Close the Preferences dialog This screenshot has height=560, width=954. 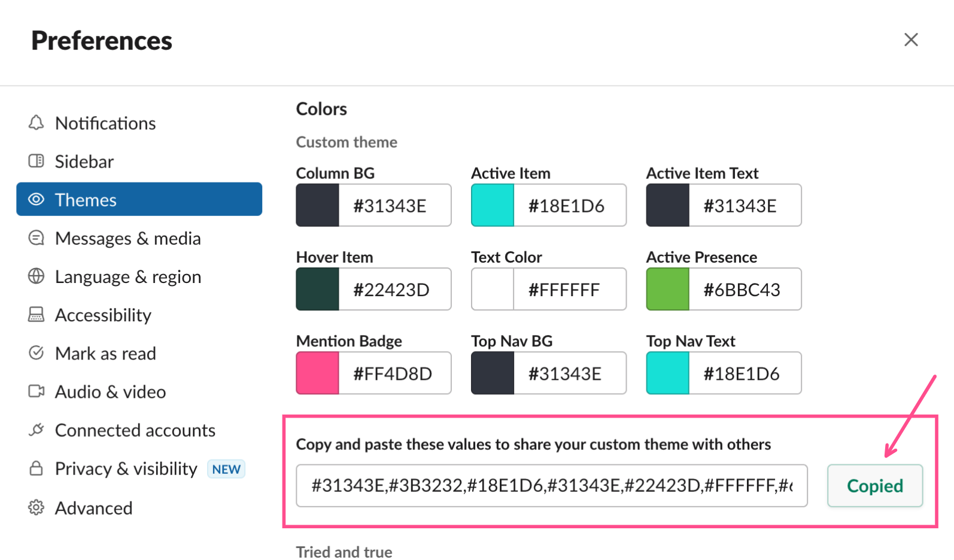pos(911,40)
